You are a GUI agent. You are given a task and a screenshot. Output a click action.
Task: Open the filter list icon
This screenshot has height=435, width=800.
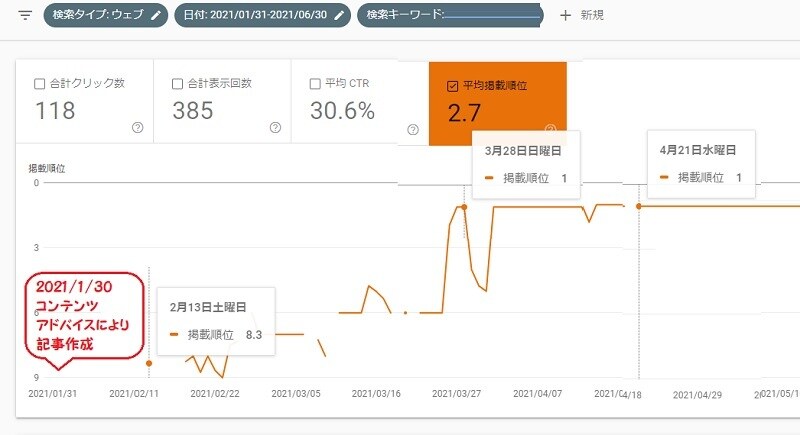click(x=25, y=15)
